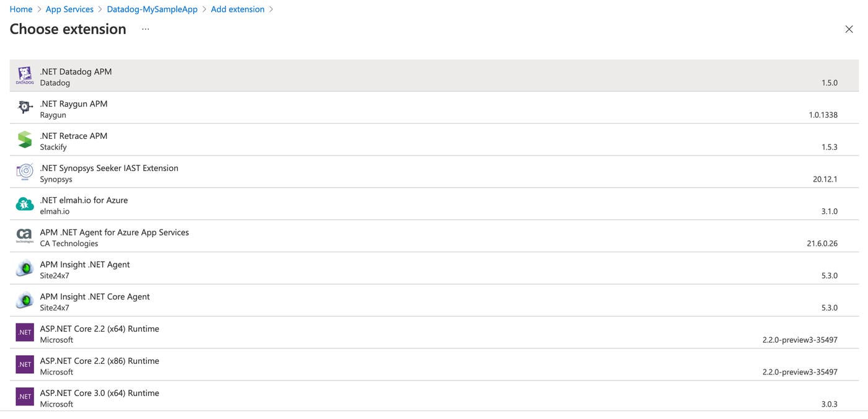
Task: Click the Synopsys Seeker icon
Action: coord(25,172)
